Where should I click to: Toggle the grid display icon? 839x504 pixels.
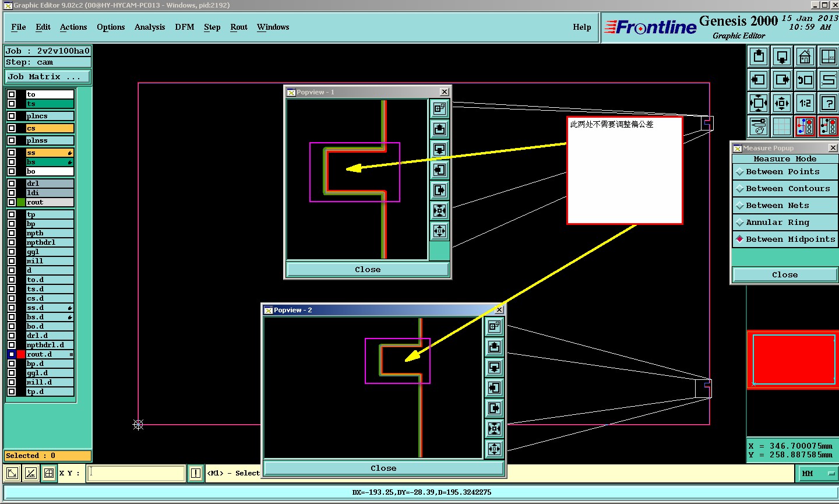[782, 126]
